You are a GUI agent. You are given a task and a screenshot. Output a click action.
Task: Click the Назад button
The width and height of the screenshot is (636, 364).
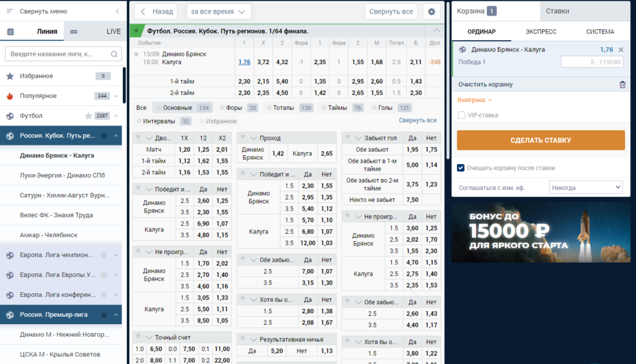(x=156, y=11)
